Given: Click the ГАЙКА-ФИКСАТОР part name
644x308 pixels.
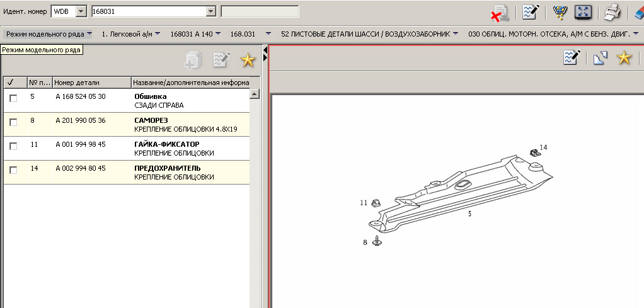Looking at the screenshot, I should pyautogui.click(x=166, y=144).
